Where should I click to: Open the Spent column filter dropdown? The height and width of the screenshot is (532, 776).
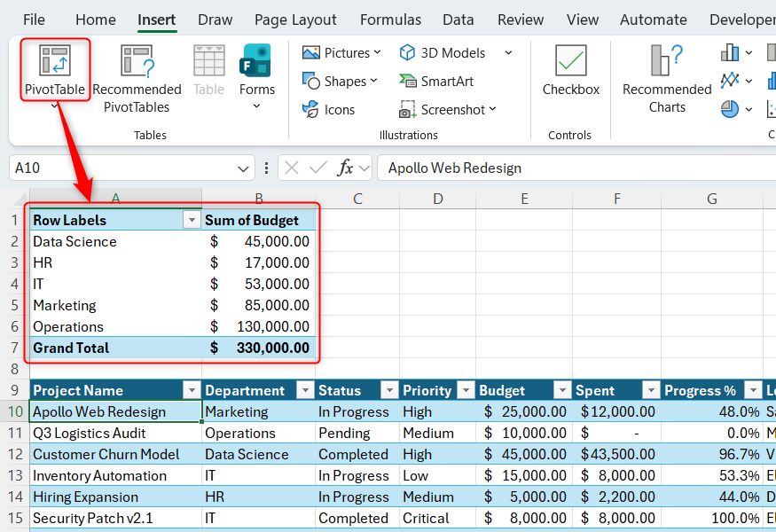[x=651, y=390]
